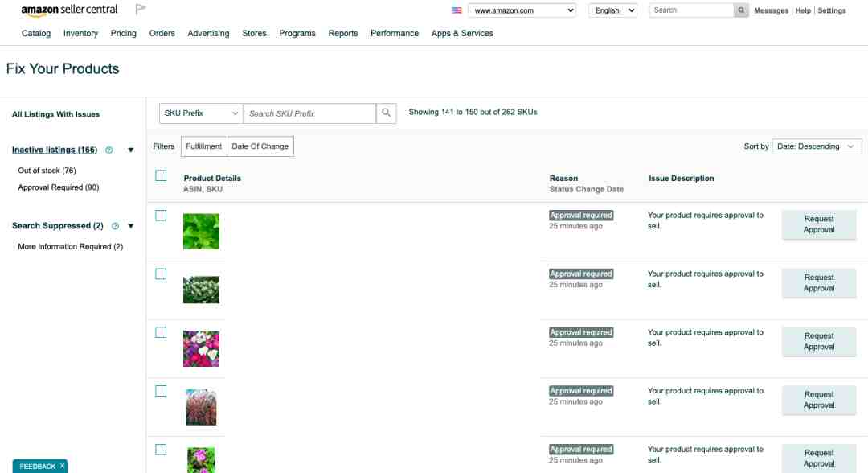Open the Performance menu
868x473 pixels.
click(x=395, y=33)
